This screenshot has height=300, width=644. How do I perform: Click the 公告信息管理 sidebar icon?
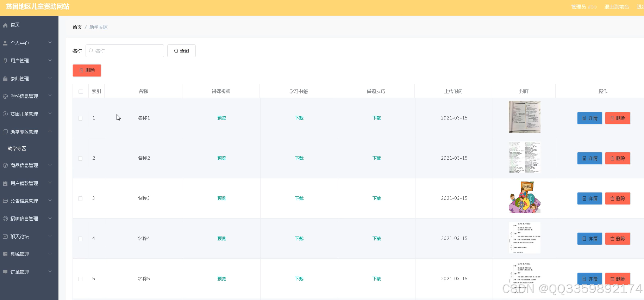coord(5,201)
